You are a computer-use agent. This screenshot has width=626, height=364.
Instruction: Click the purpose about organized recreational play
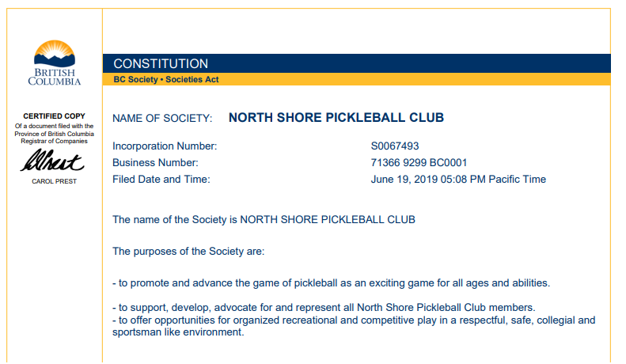coord(353,320)
